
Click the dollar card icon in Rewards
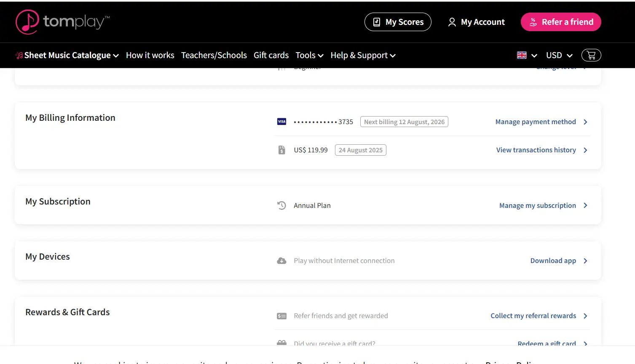281,316
